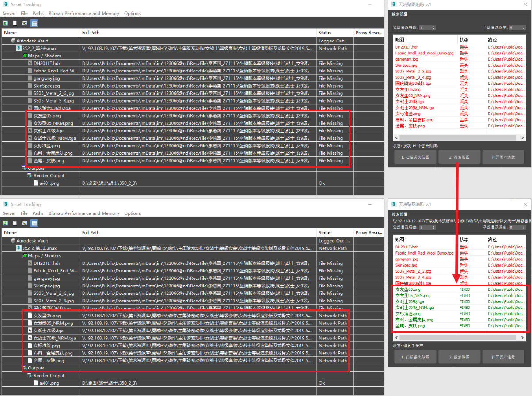Collapse Render Output node in upper tree
The width and height of the screenshot is (532, 396).
[30, 175]
